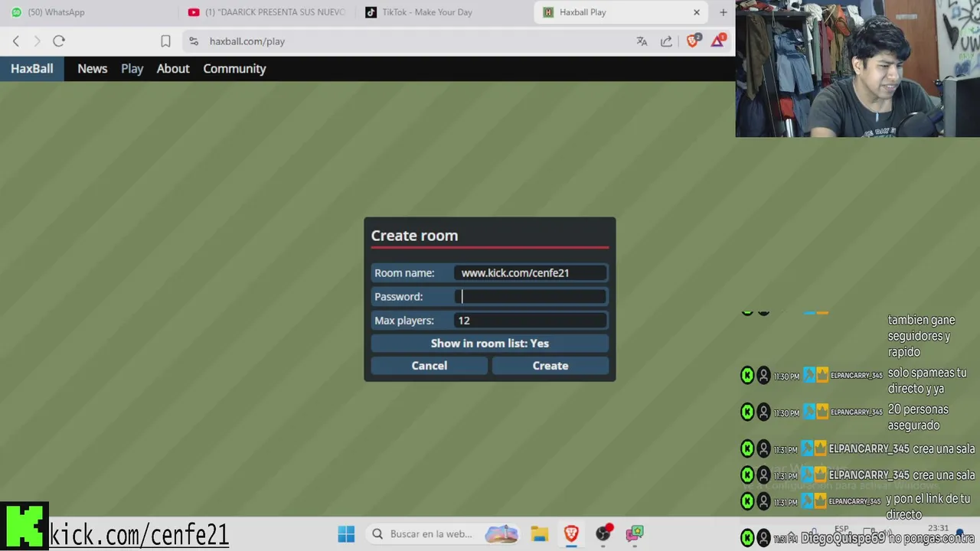Open the Play menu item
Image resolution: width=980 pixels, height=551 pixels.
click(x=132, y=69)
